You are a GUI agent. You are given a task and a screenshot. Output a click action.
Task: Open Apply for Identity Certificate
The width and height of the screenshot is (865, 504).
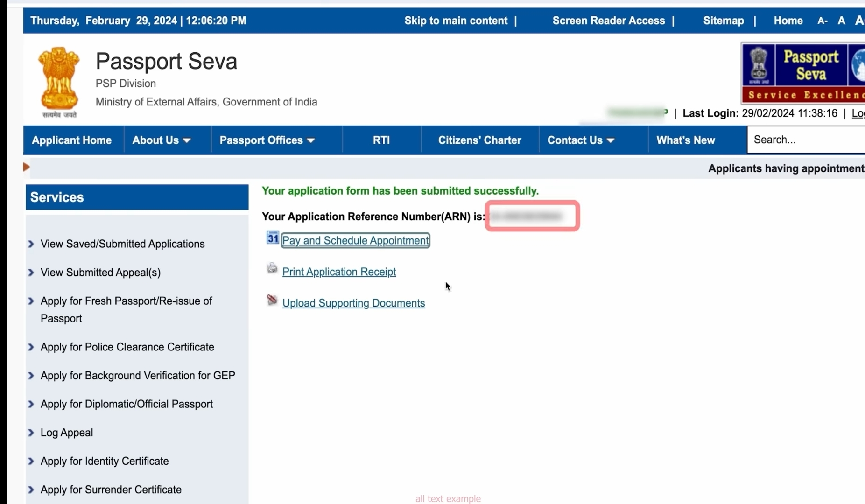[105, 461]
